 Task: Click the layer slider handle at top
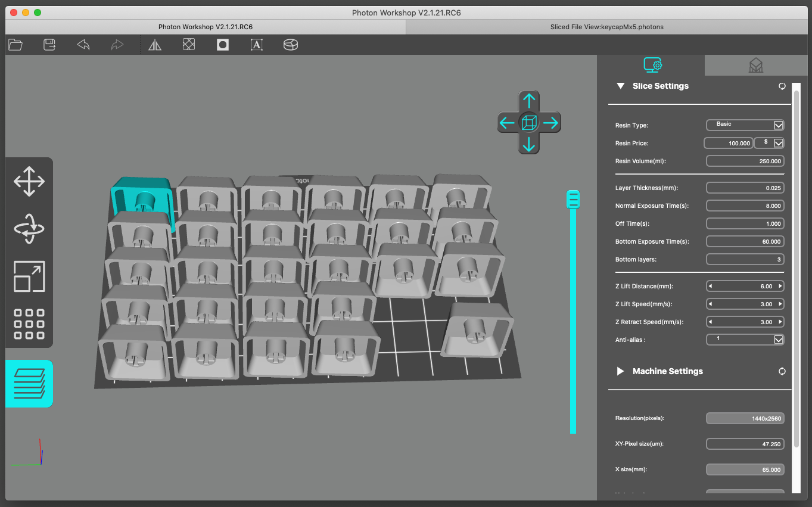coord(573,200)
